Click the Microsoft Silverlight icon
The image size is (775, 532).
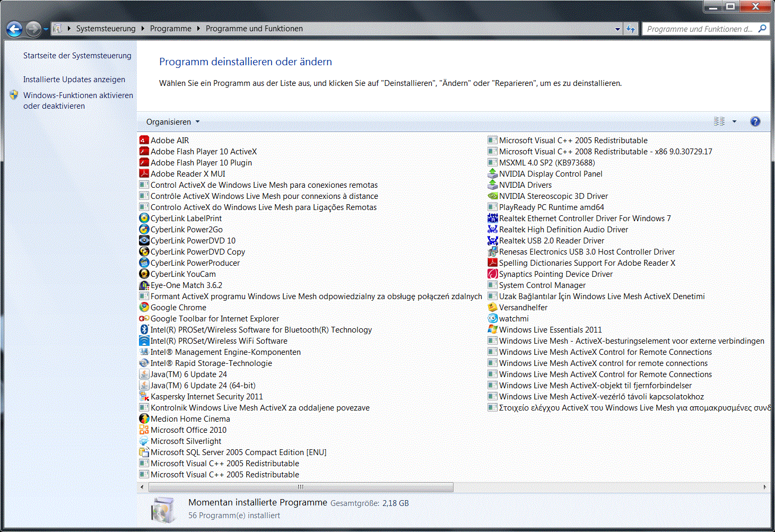[x=144, y=441]
